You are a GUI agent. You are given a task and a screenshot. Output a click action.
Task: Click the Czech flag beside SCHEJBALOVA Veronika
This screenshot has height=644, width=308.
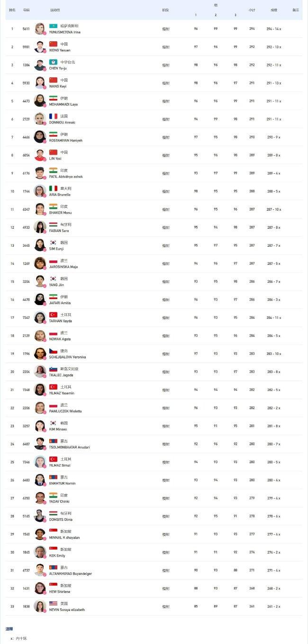click(x=53, y=351)
